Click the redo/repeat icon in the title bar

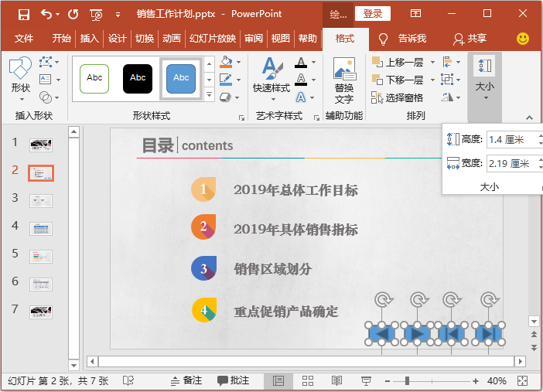pyautogui.click(x=73, y=14)
